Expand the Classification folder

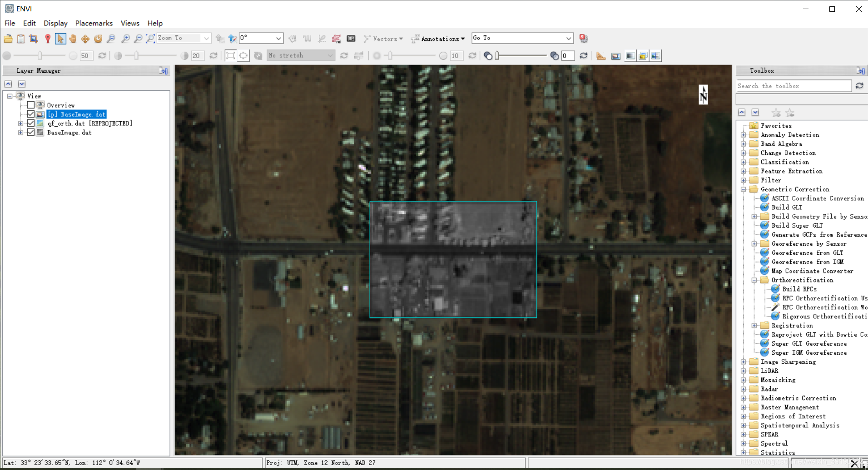tap(744, 162)
